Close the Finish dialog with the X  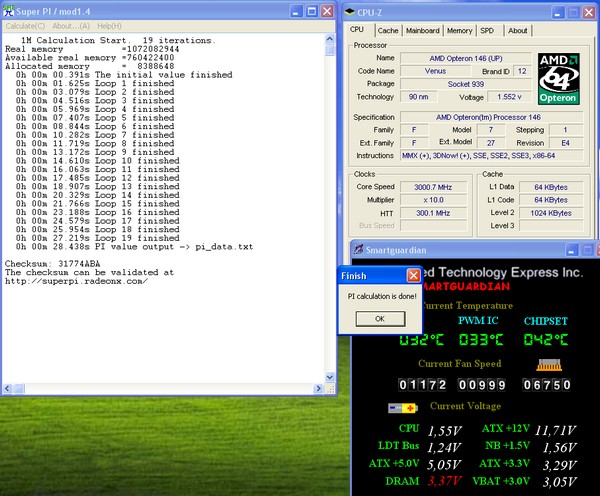413,275
